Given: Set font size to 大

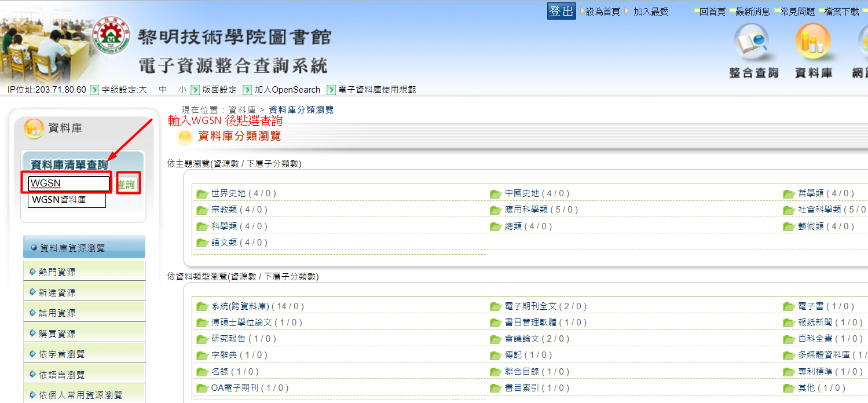Looking at the screenshot, I should pos(142,90).
